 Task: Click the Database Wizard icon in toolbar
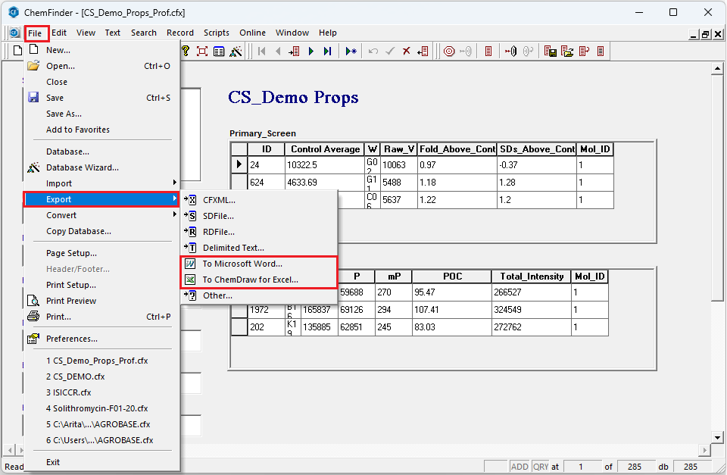click(x=236, y=51)
